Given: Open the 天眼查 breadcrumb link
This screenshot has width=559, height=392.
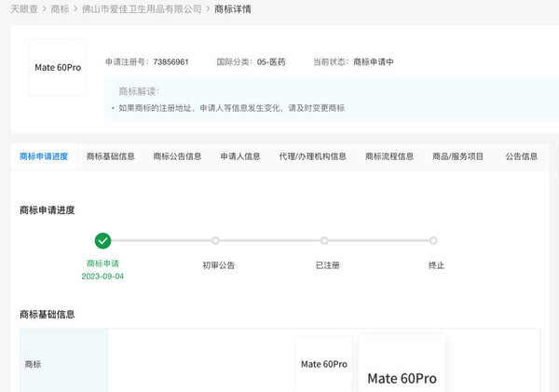Looking at the screenshot, I should [x=24, y=9].
